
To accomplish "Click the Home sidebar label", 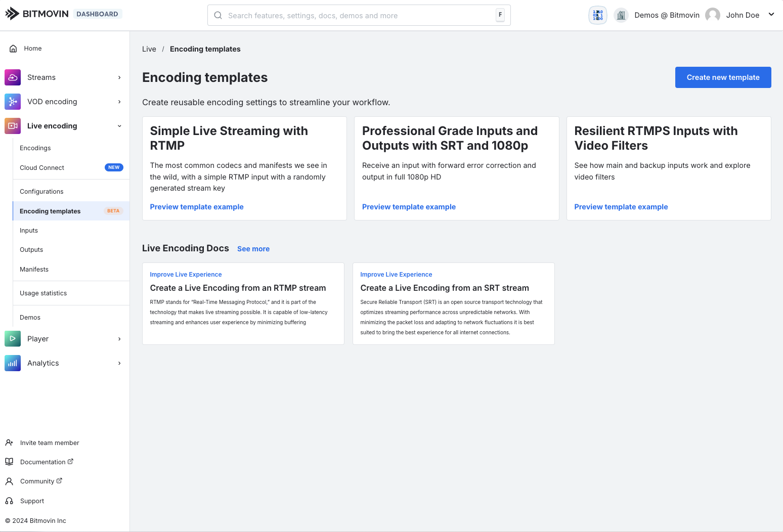I will 33,49.
